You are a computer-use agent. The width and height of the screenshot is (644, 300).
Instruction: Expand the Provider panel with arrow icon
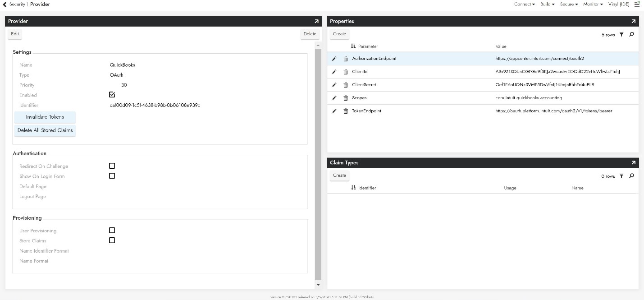tap(316, 21)
